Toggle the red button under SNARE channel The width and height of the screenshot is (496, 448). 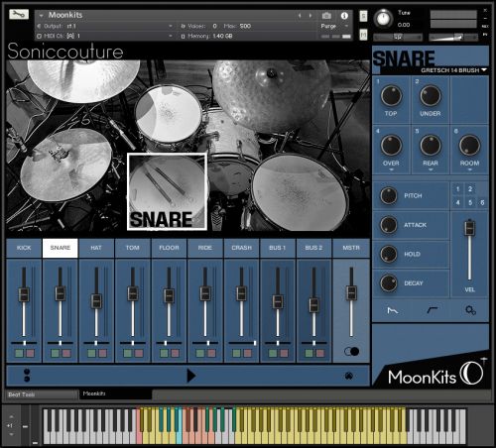click(66, 353)
